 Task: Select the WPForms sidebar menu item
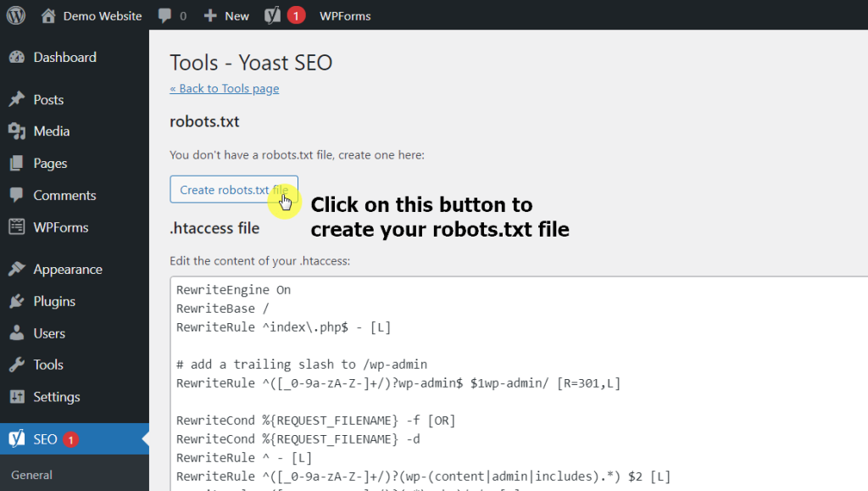60,227
